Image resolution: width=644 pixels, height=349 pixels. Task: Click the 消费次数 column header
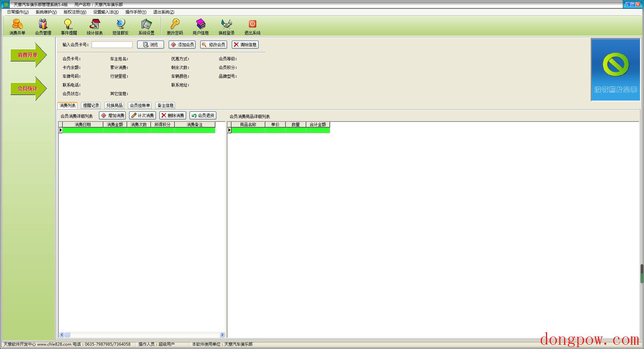(x=139, y=124)
